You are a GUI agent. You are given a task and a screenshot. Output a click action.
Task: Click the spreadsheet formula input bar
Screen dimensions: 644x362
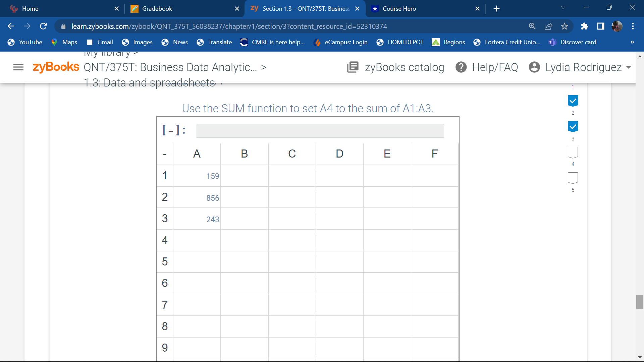click(x=320, y=131)
